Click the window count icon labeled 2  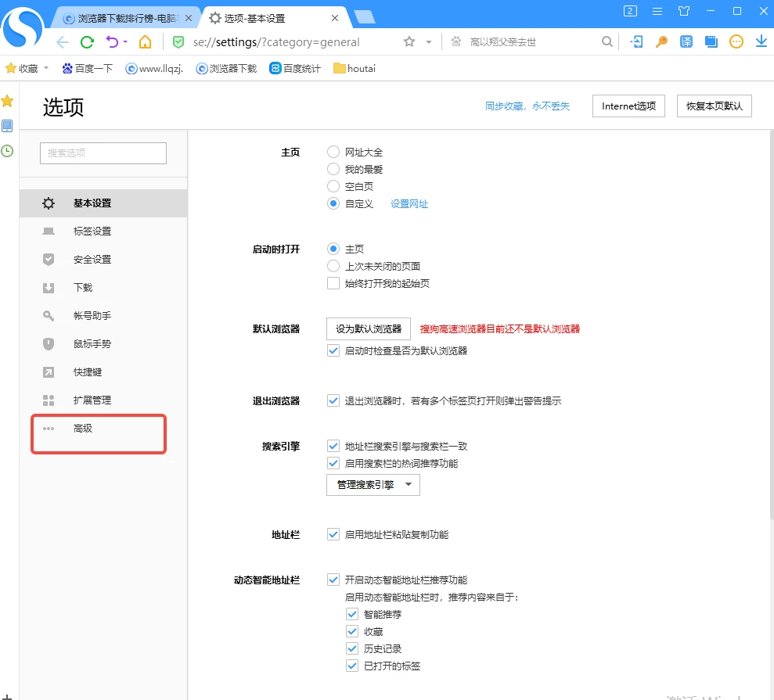(x=630, y=11)
